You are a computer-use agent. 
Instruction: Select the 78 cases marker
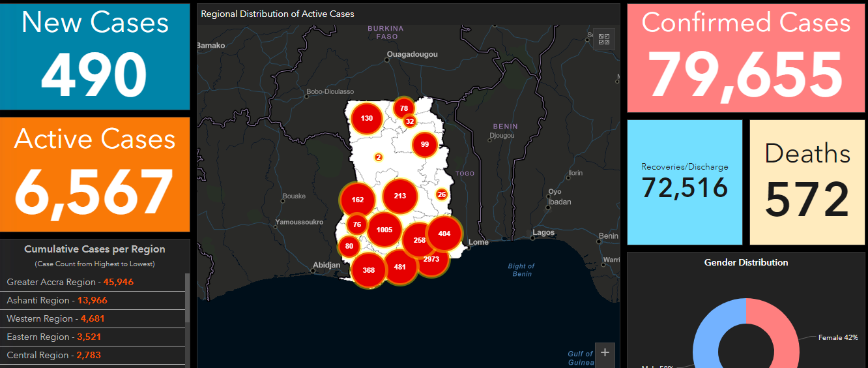(x=404, y=108)
